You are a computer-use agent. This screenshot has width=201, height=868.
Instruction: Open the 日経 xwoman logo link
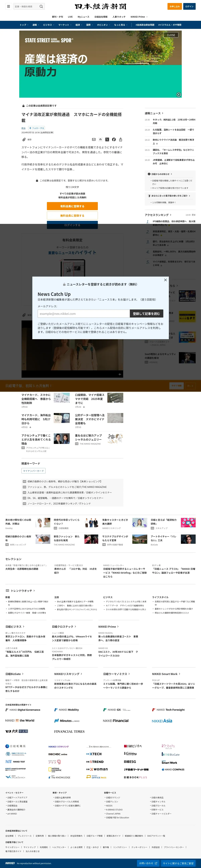coord(97,769)
